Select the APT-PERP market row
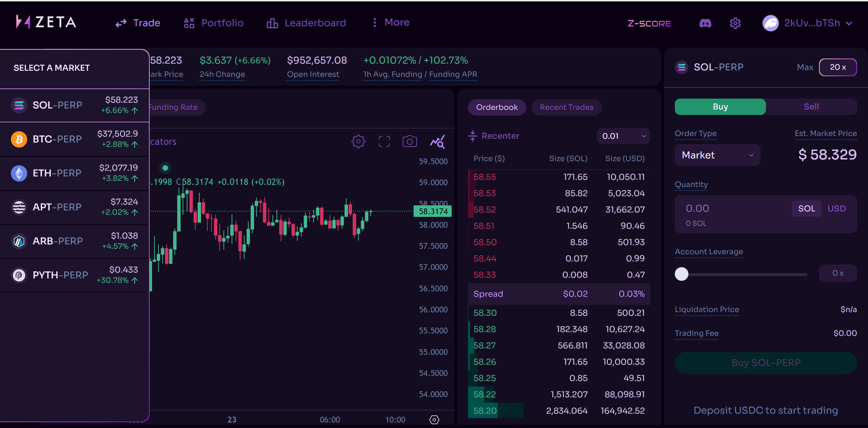 pyautogui.click(x=75, y=207)
